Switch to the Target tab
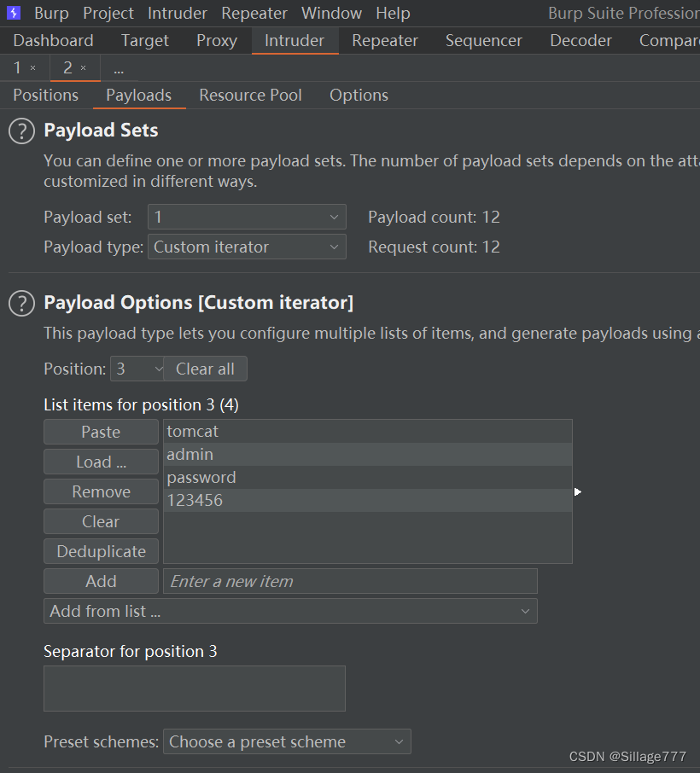Image resolution: width=700 pixels, height=773 pixels. (144, 40)
